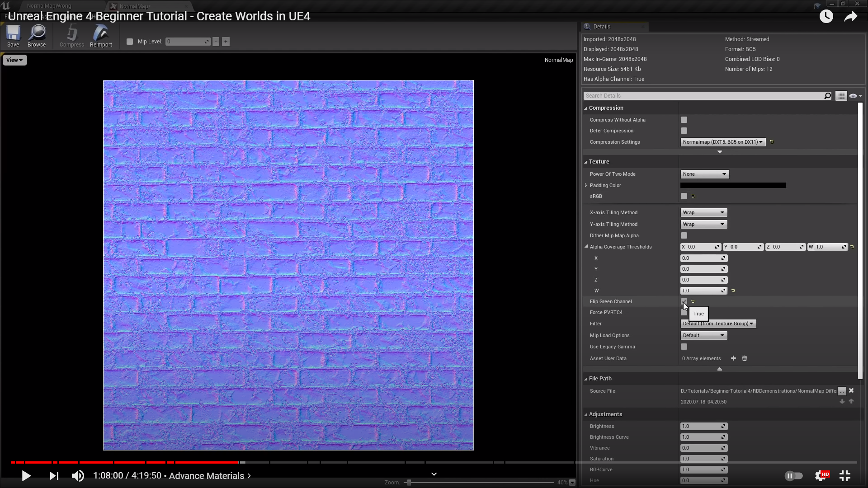Toggle the Mip Level checkbox

point(130,42)
